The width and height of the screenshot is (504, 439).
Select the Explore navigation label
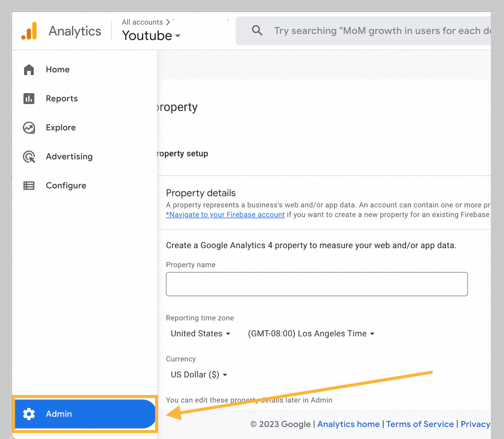click(61, 128)
